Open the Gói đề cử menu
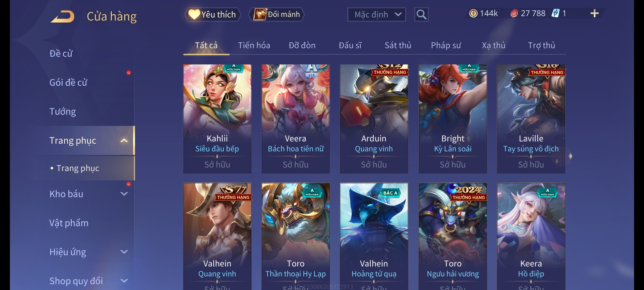This screenshot has width=644, height=290. click(68, 82)
